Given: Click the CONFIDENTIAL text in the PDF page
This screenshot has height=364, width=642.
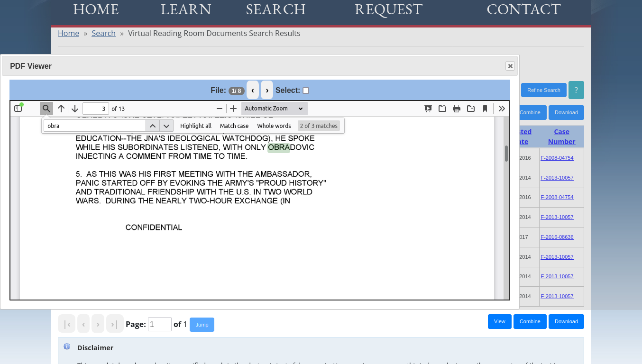Looking at the screenshot, I should coord(154,227).
